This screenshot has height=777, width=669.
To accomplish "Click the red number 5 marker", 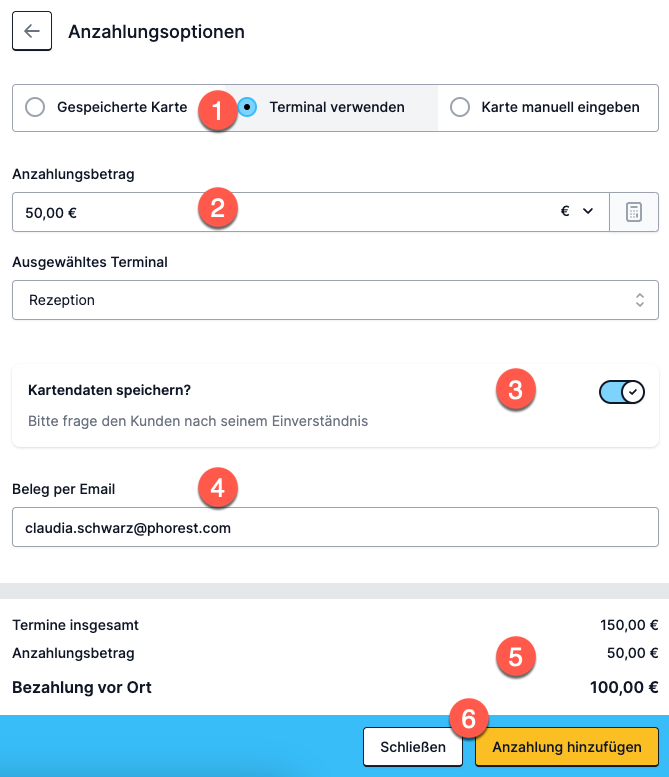I will [x=515, y=657].
